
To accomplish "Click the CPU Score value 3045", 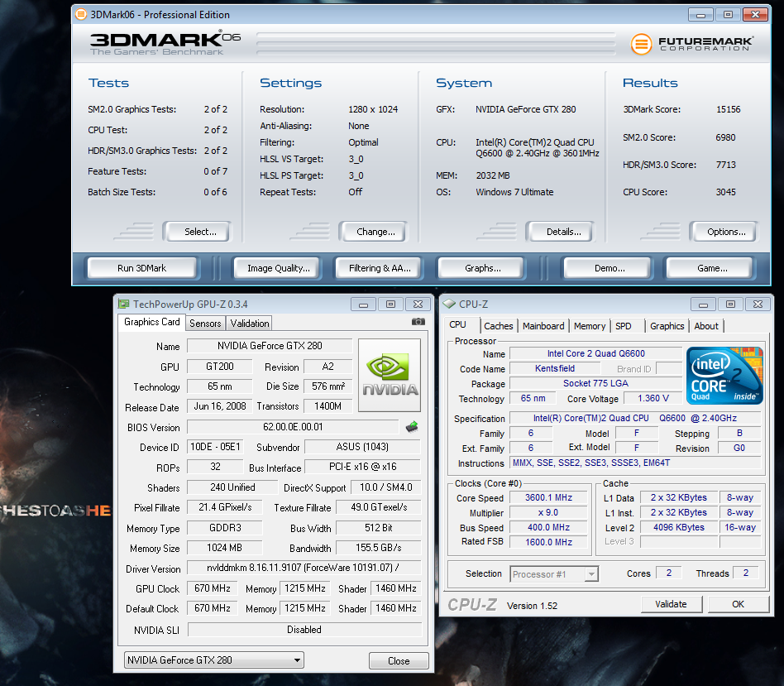I will [725, 192].
